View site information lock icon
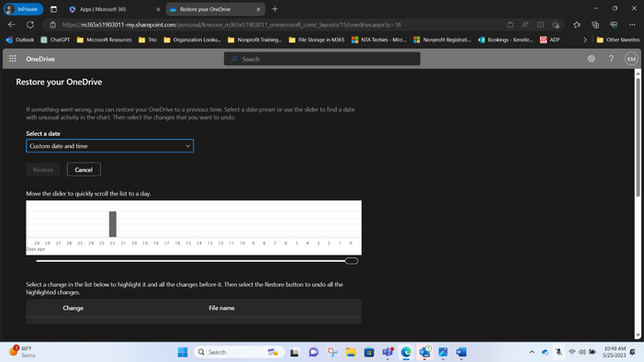644x362 pixels. (x=52, y=25)
